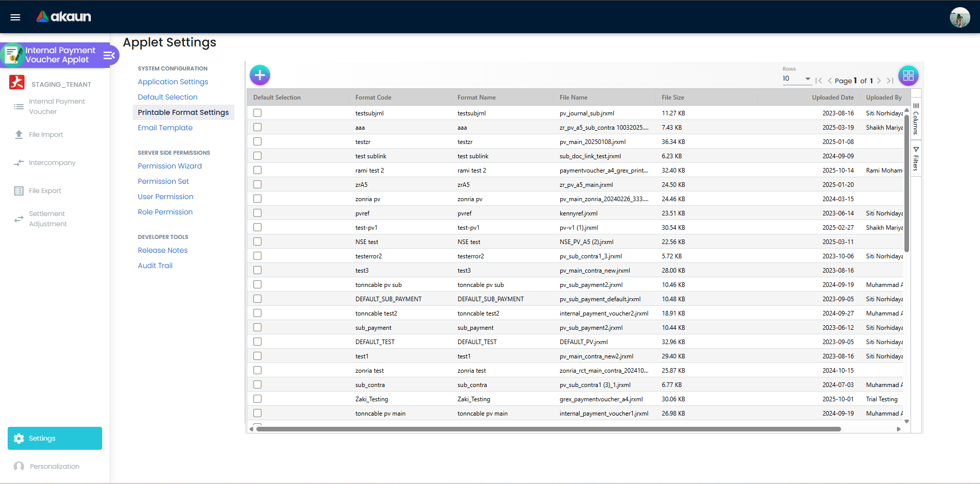The width and height of the screenshot is (980, 484).
Task: Click the Settings button in sidebar
Action: point(54,438)
